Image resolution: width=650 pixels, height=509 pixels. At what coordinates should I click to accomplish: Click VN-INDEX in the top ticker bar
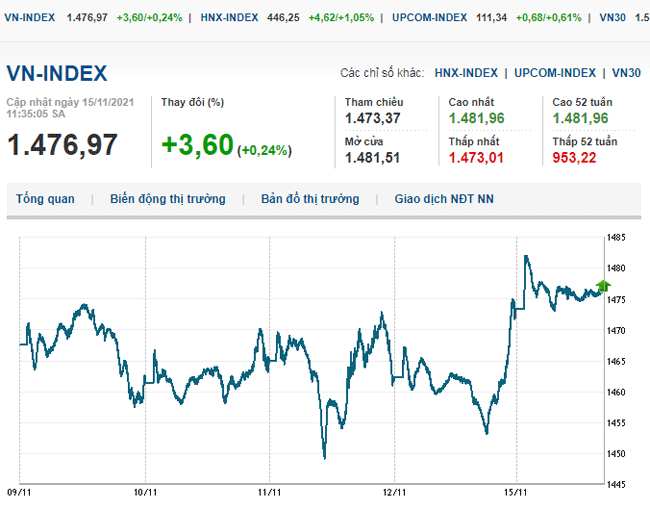(30, 17)
